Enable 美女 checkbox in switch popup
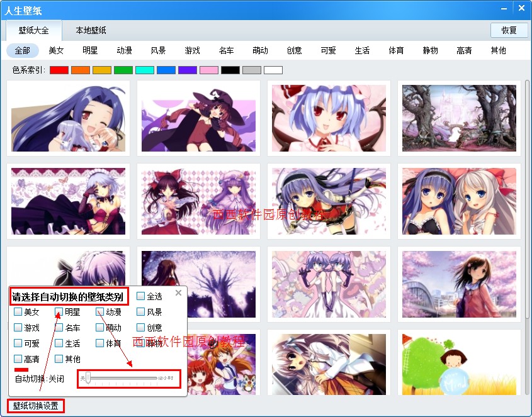The width and height of the screenshot is (532, 417). [x=18, y=311]
